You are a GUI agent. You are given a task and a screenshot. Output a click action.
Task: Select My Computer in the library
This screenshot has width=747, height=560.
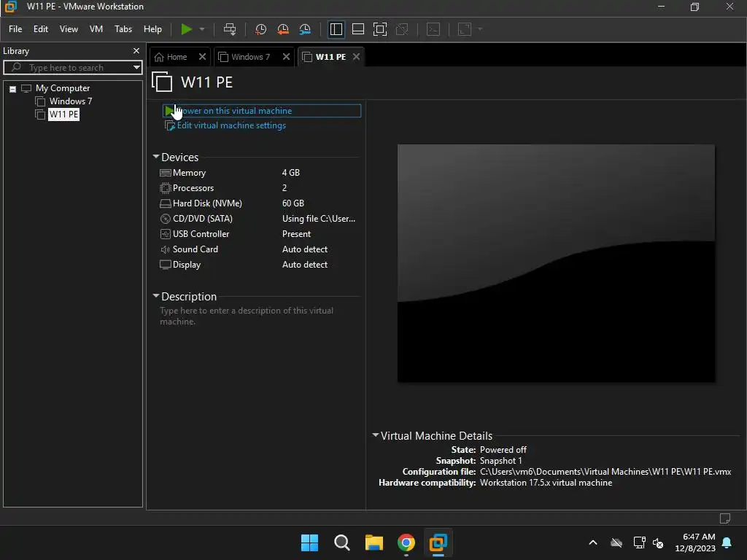63,88
